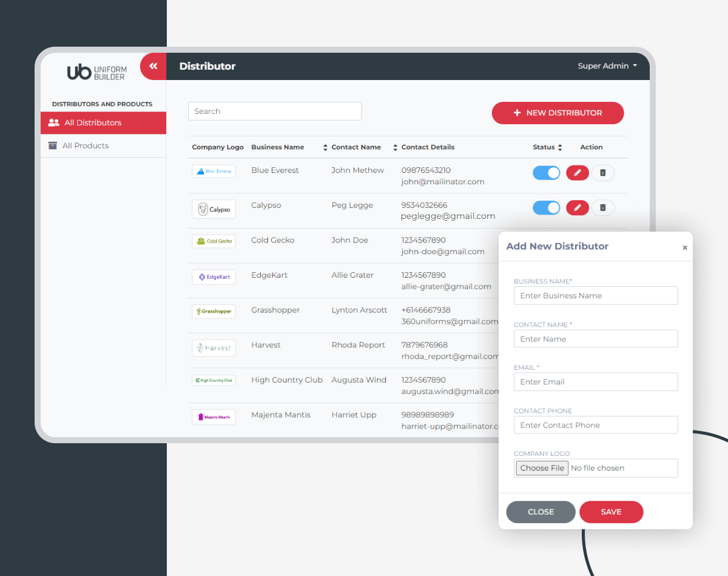Close the Add New Distributor dialog via X
Viewport: 728px width, 576px height.
coord(685,247)
